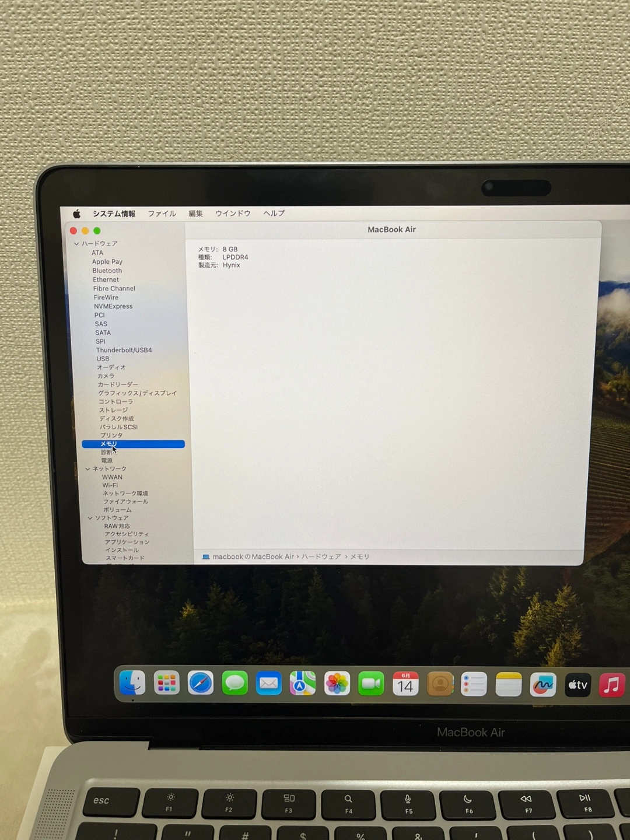The image size is (630, 840).
Task: Open Notes app in the Dock
Action: [508, 684]
